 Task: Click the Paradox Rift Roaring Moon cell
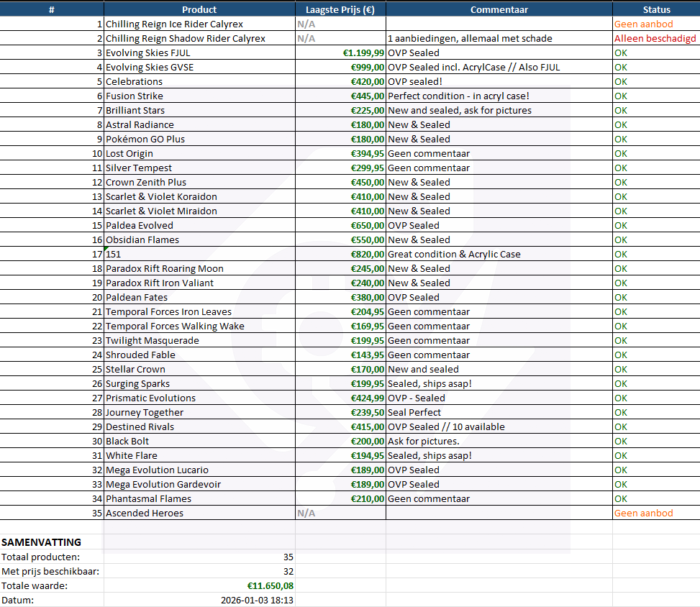tap(199, 268)
